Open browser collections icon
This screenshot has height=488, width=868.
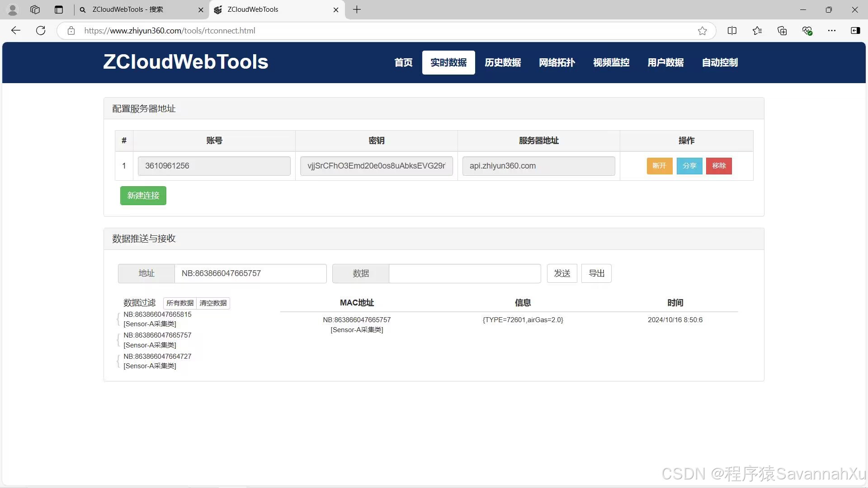(x=782, y=31)
